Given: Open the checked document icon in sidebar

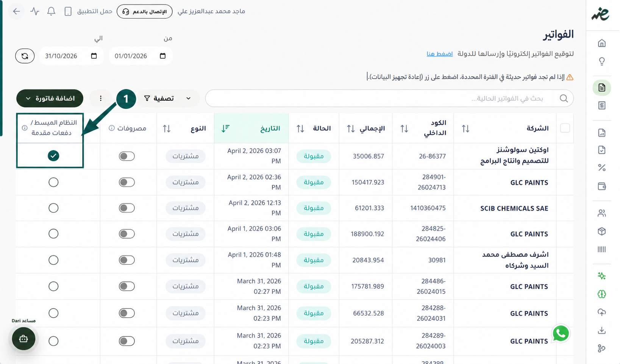Looking at the screenshot, I should 601,150.
